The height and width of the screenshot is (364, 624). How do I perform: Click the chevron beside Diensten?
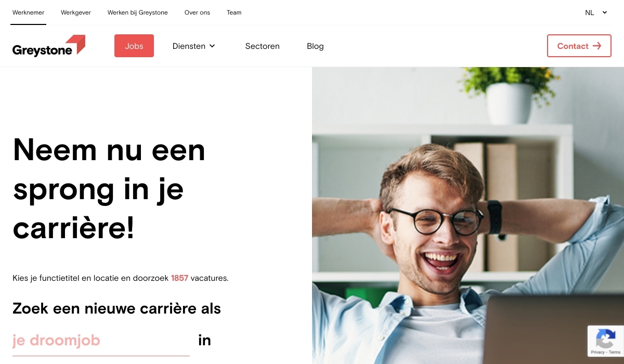click(x=212, y=46)
